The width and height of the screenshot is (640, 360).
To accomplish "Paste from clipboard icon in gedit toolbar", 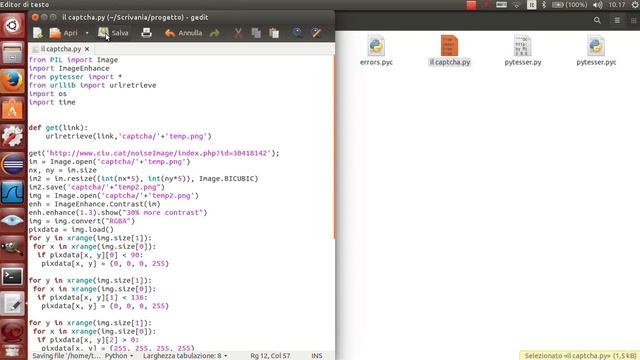I will point(274,33).
